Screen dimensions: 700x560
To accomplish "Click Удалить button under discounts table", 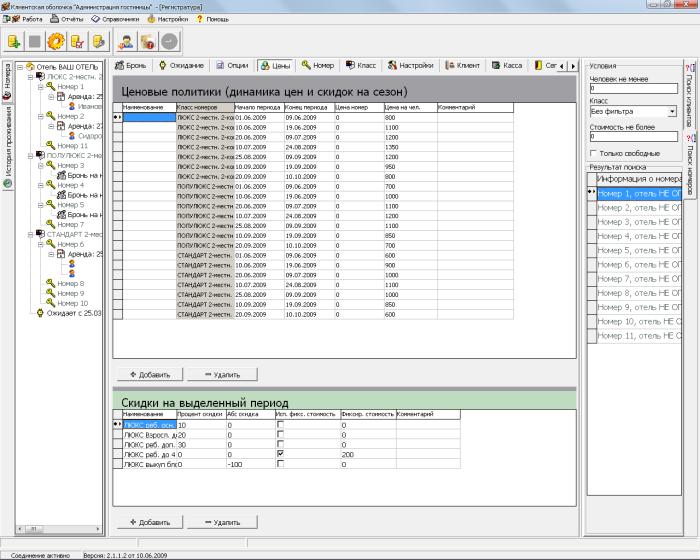I will tap(221, 522).
